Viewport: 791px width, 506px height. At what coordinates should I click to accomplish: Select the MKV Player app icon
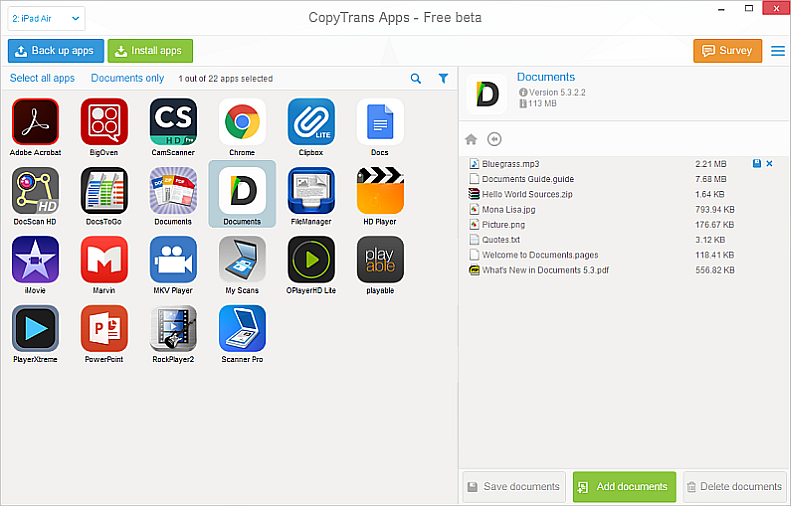point(173,259)
